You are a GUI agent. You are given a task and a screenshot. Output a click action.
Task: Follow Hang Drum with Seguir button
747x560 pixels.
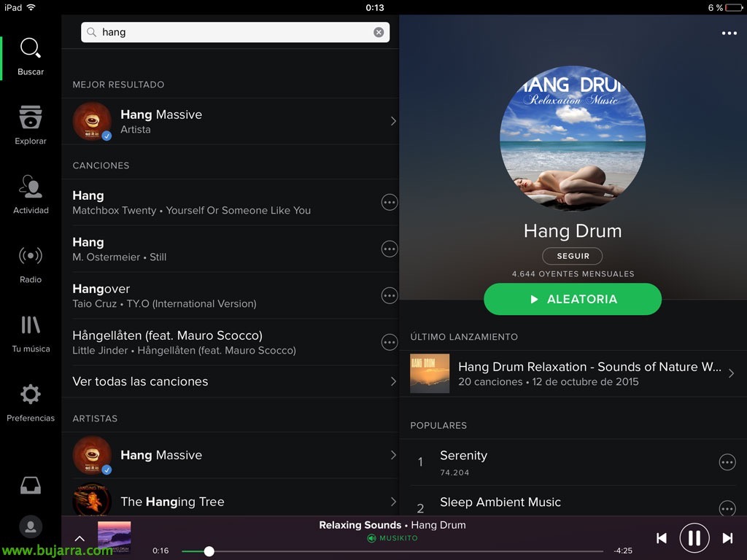point(572,256)
